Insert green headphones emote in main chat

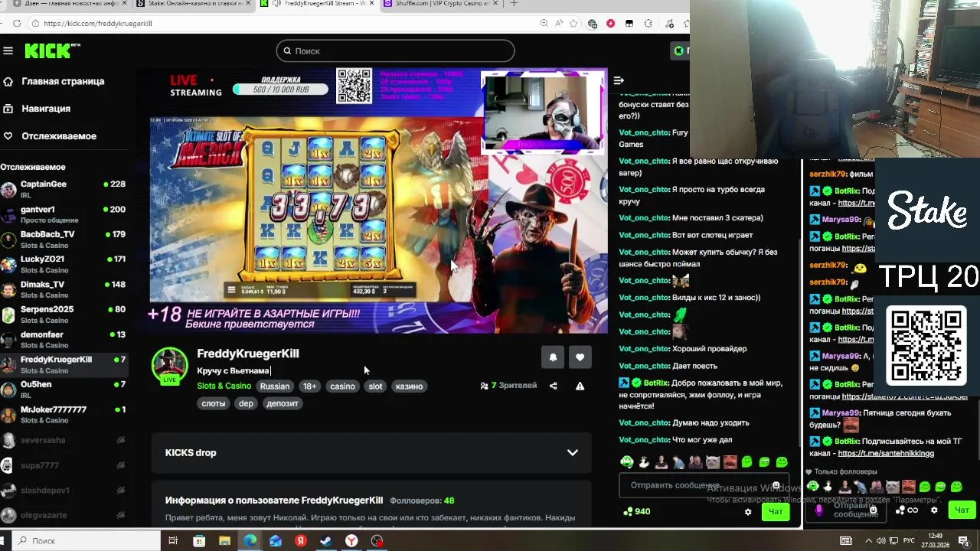tap(627, 462)
